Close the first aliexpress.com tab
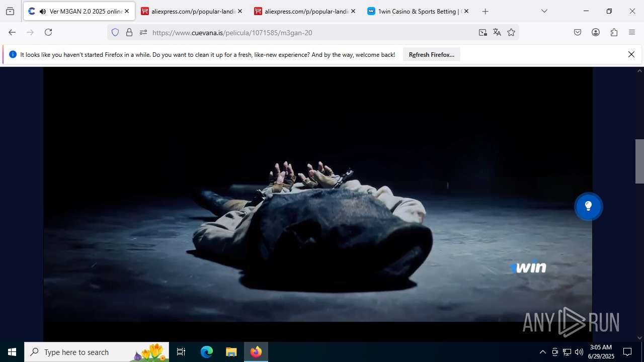The width and height of the screenshot is (644, 362). [x=240, y=11]
